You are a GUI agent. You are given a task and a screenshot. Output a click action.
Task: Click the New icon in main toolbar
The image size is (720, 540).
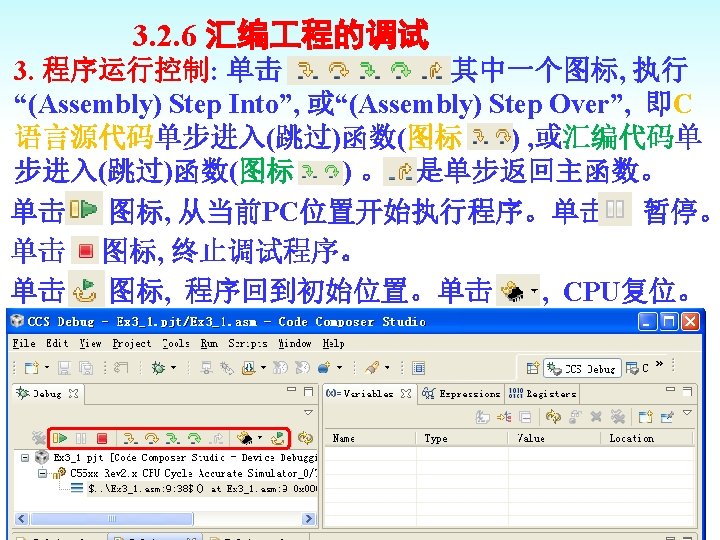click(32, 368)
